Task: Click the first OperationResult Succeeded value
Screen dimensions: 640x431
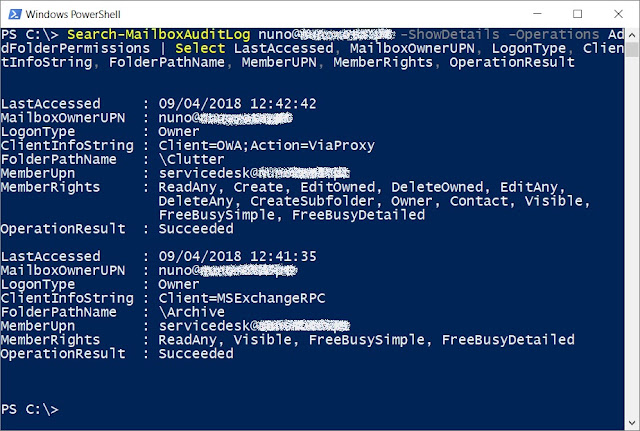Action: (x=196, y=229)
